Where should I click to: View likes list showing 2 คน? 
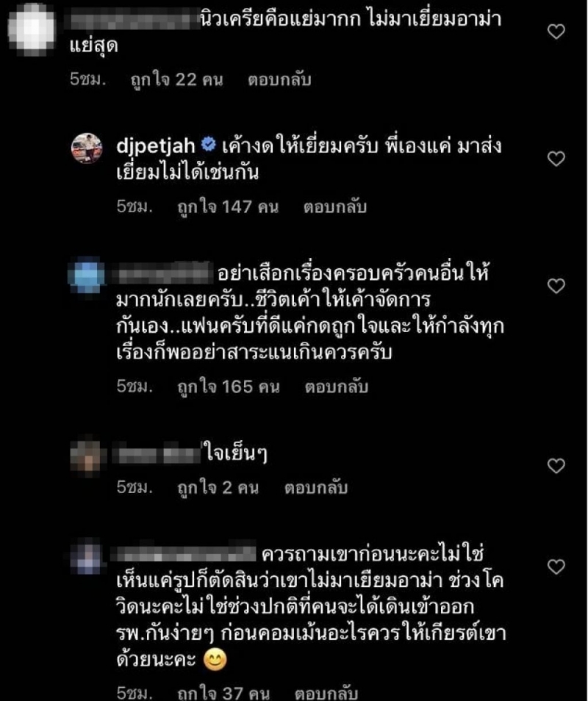218,487
